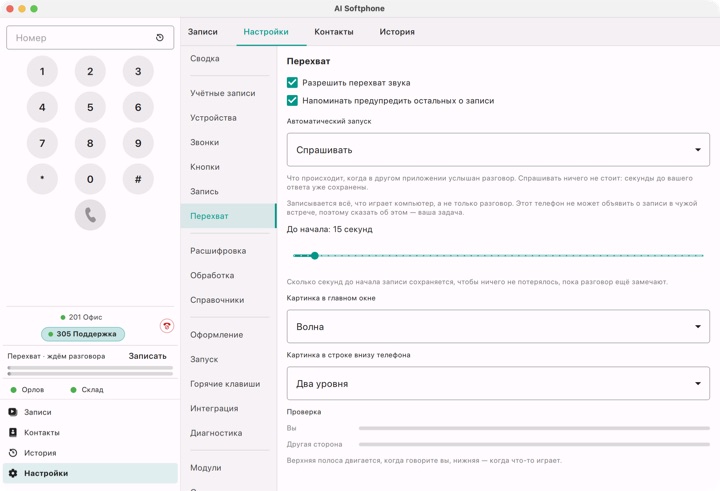This screenshot has height=491, width=720.
Task: Click the red do-not-disturb phone icon
Action: [x=167, y=326]
